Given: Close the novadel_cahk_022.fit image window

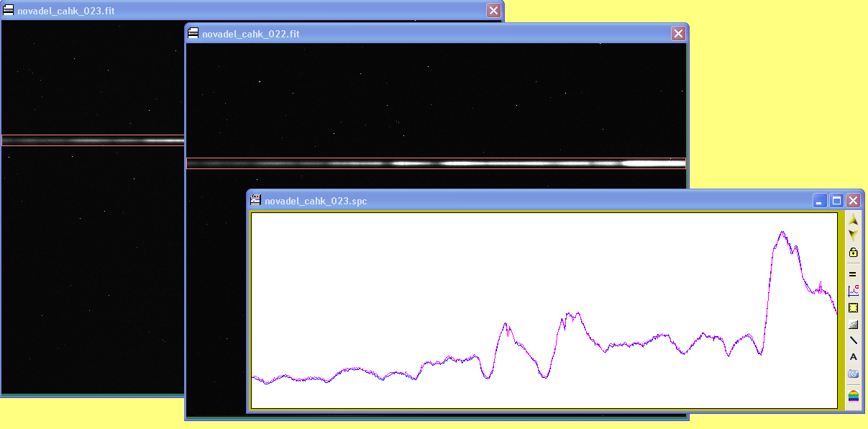Looking at the screenshot, I should pos(678,34).
